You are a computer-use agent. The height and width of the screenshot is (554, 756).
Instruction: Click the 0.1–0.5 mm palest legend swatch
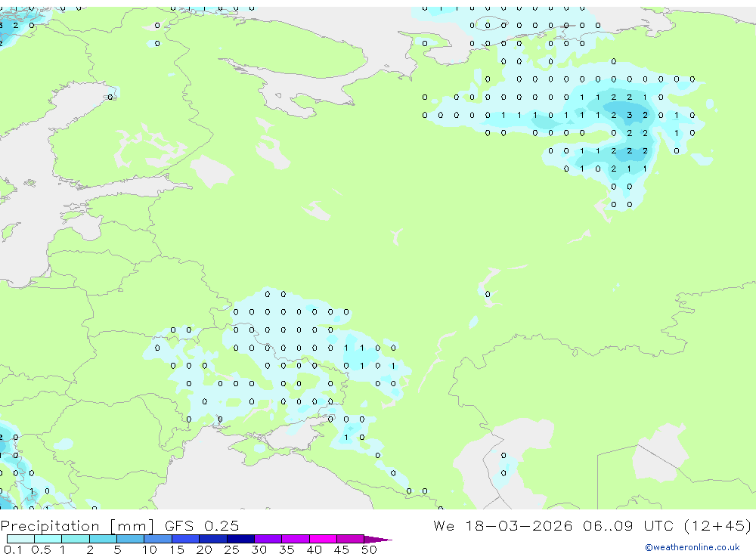click(x=20, y=539)
